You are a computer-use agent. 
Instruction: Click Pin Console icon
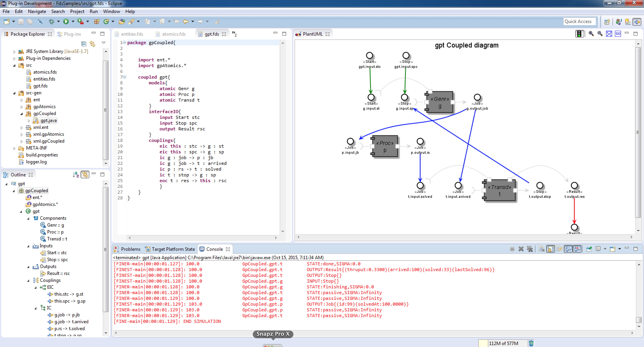click(x=589, y=249)
